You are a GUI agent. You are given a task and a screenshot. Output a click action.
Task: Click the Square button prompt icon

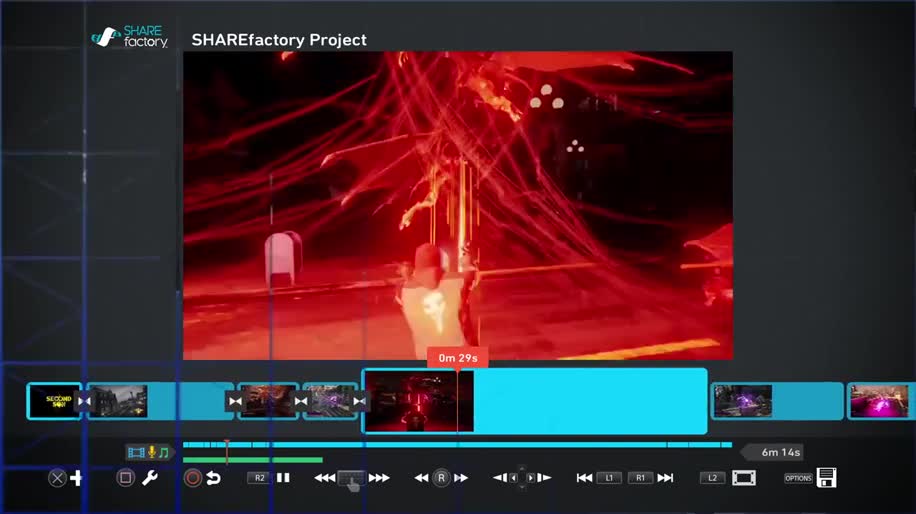125,478
